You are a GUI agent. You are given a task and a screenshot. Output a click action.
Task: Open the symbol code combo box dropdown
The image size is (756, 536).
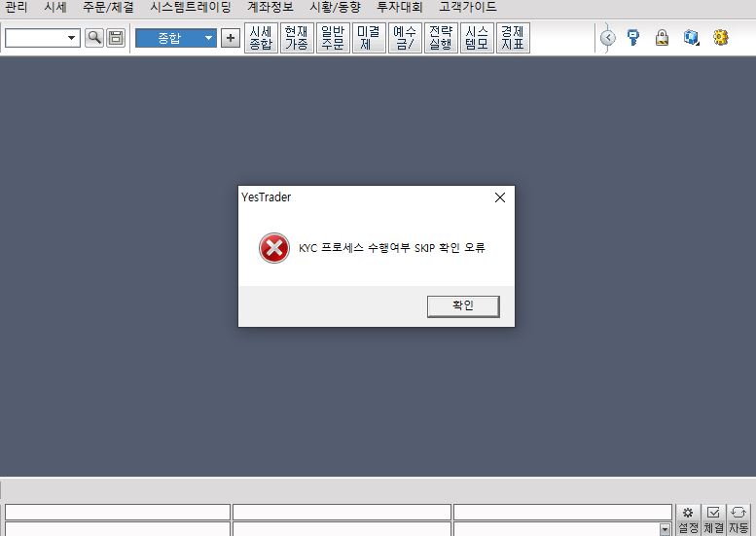tap(71, 38)
